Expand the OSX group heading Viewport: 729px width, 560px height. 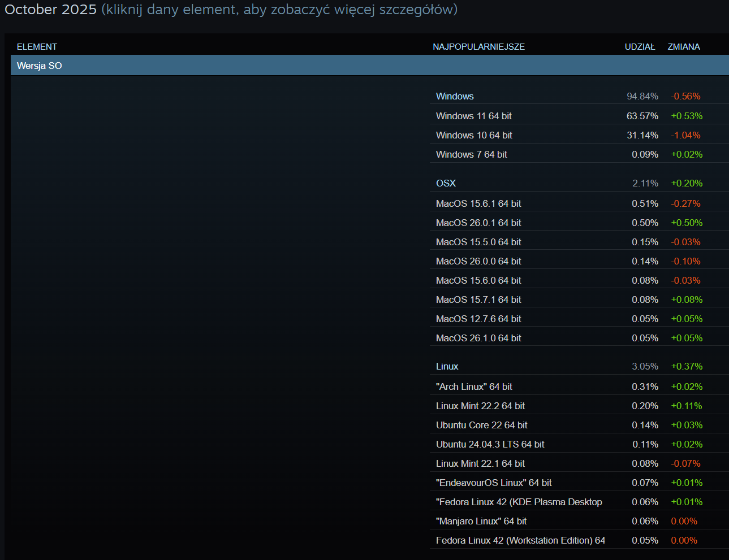point(446,183)
